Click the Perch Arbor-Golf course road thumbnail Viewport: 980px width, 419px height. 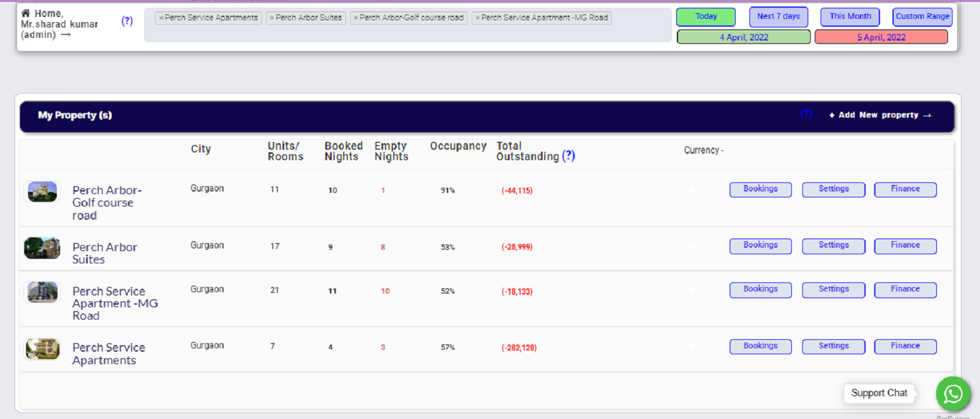[42, 192]
